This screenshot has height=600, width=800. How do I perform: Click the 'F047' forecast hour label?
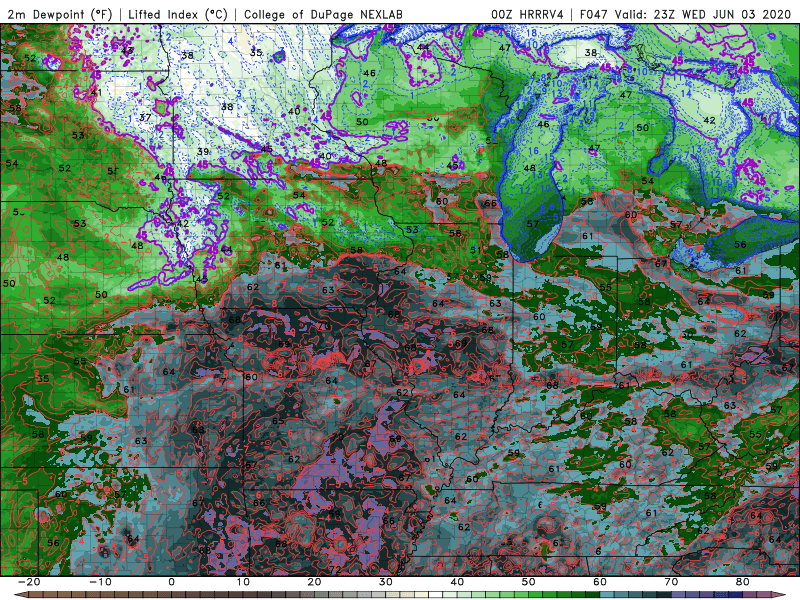pyautogui.click(x=595, y=14)
